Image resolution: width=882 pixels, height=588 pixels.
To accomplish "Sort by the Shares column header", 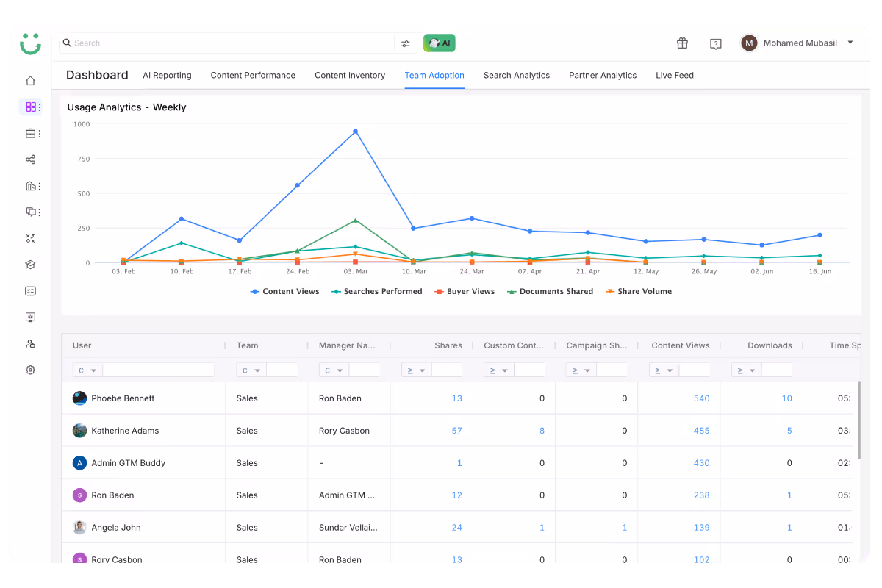I will click(448, 345).
